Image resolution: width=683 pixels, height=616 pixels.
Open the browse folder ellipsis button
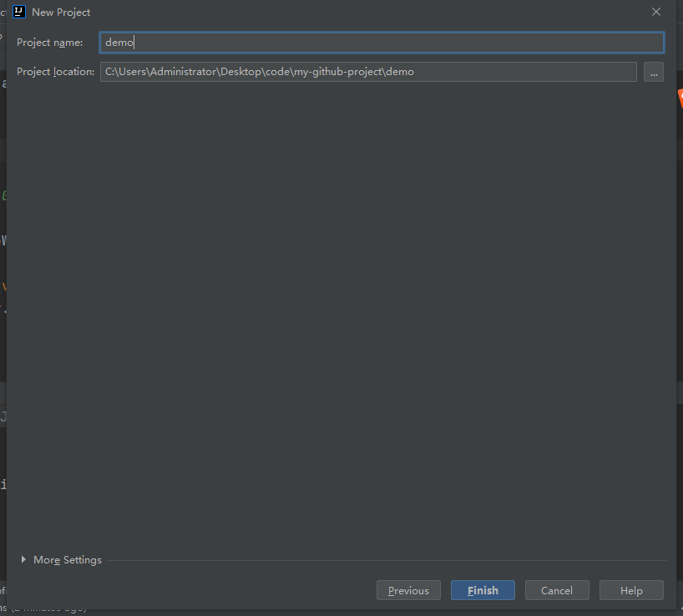point(654,72)
